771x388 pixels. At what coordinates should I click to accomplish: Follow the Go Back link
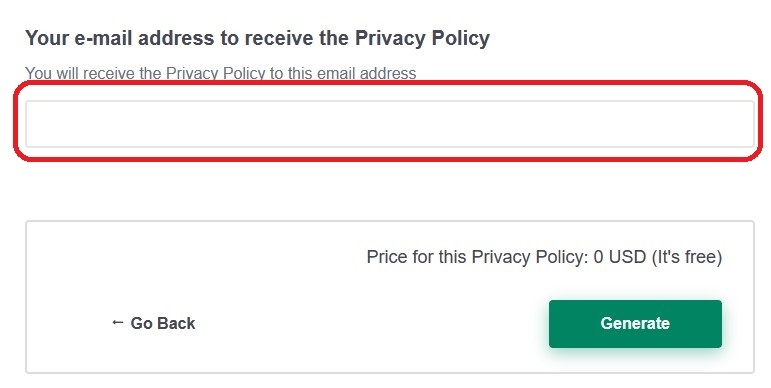tap(153, 323)
